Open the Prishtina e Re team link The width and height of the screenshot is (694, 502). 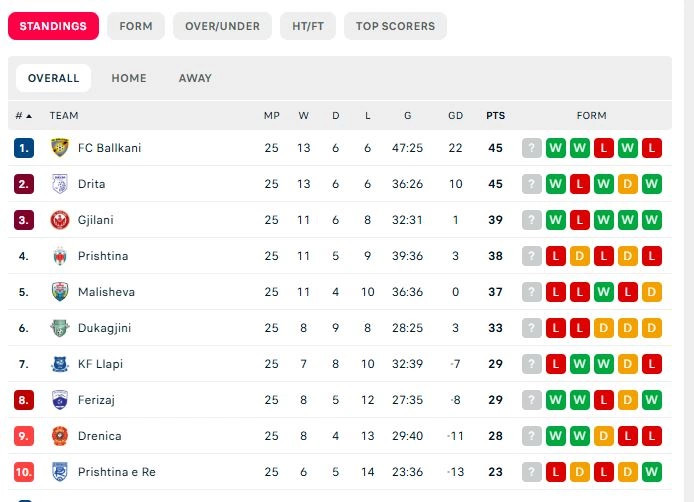coord(116,472)
